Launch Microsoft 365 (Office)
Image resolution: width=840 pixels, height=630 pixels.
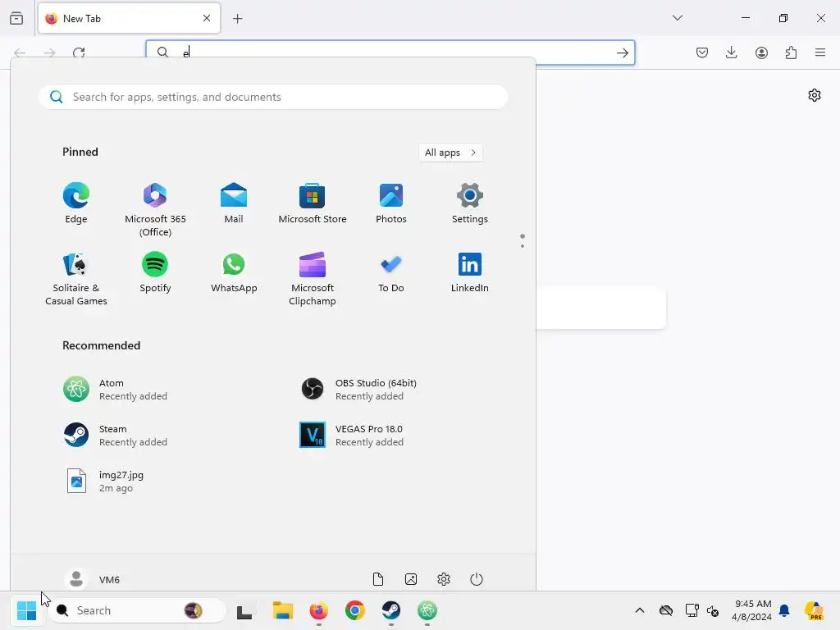point(155,209)
